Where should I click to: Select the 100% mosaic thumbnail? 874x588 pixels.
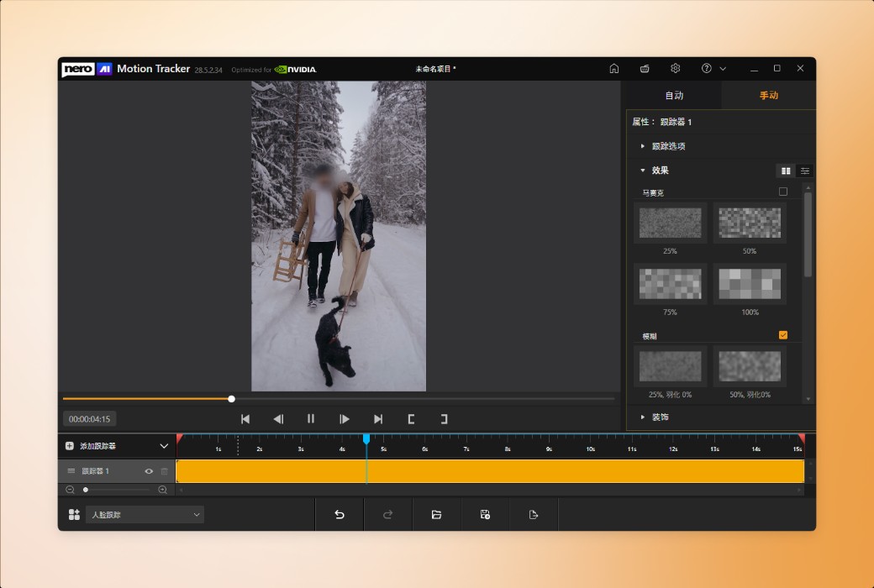[x=750, y=284]
